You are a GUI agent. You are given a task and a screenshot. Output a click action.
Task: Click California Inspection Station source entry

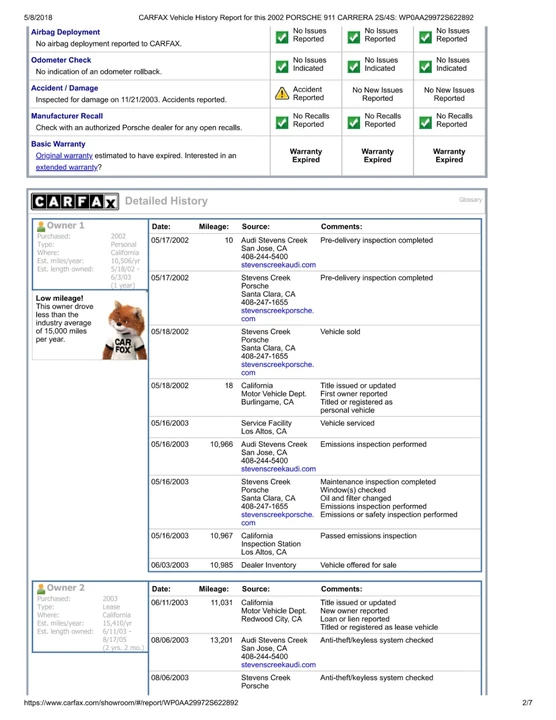click(x=271, y=544)
